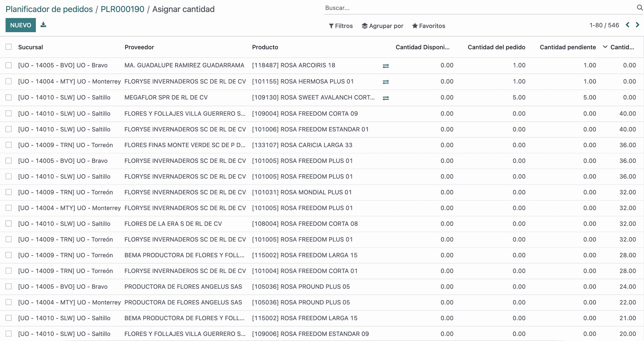This screenshot has height=341, width=644.
Task: Check the ROSA SWEET AVALANCH row checkbox
Action: point(9,98)
